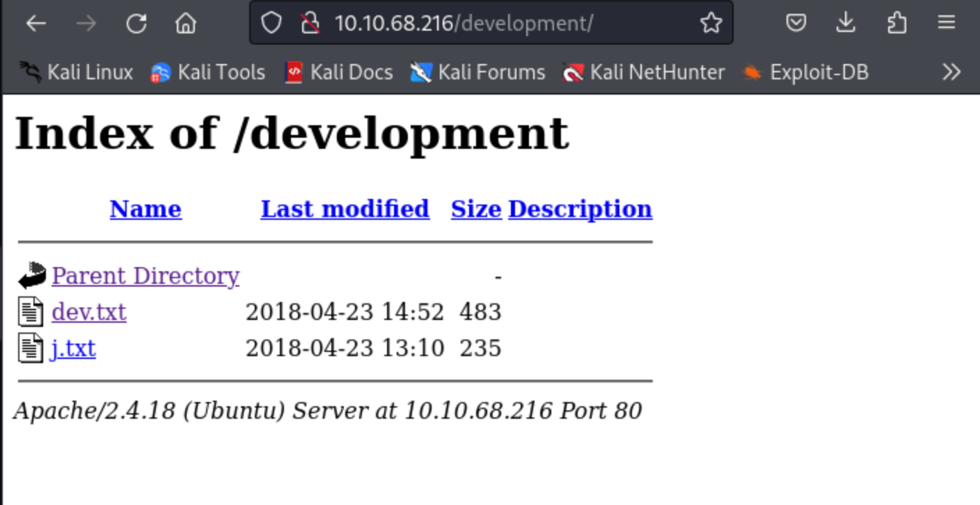Open the Exploit-DB bookmark

pyautogui.click(x=805, y=72)
